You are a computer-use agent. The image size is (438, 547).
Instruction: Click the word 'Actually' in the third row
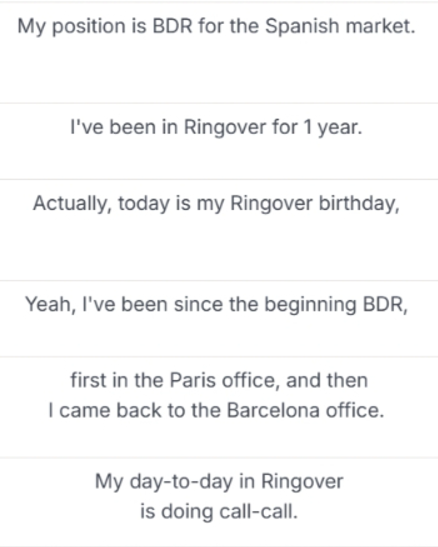tap(72, 203)
